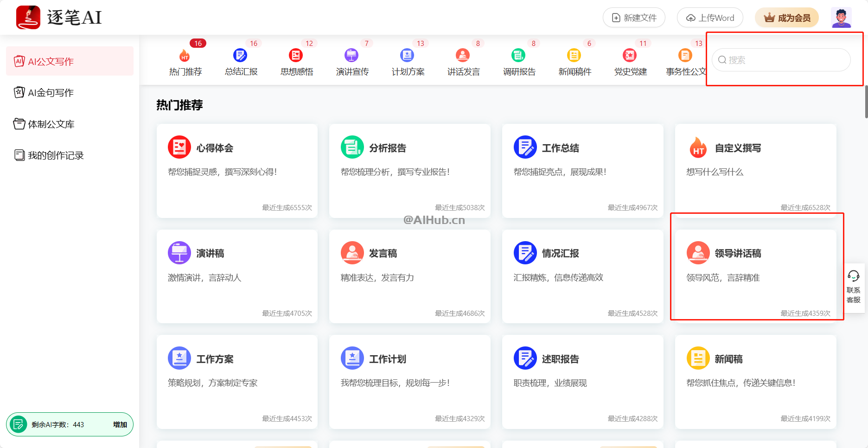This screenshot has height=448, width=868.
Task: Open the 演讲稿 card icon
Action: [x=179, y=253]
